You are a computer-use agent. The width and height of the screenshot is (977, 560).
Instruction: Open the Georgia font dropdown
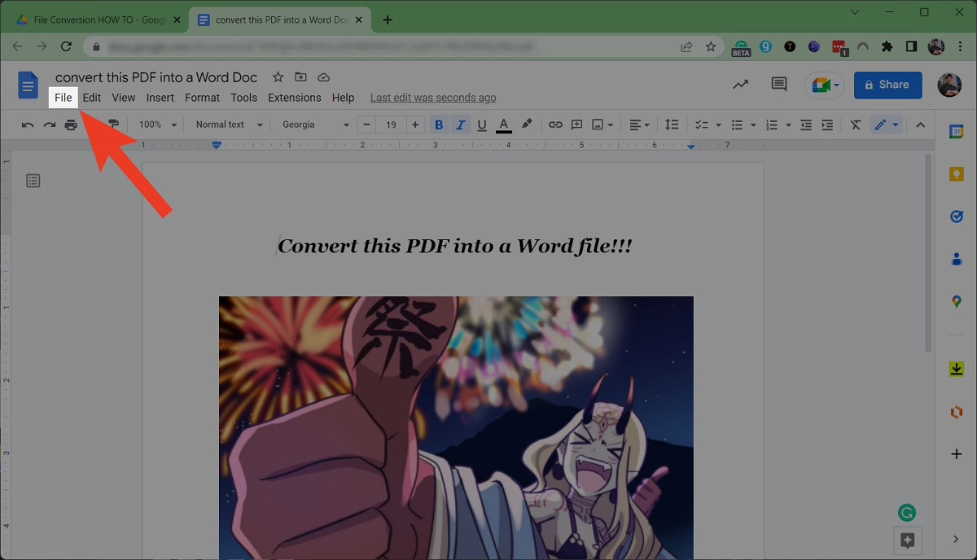316,125
